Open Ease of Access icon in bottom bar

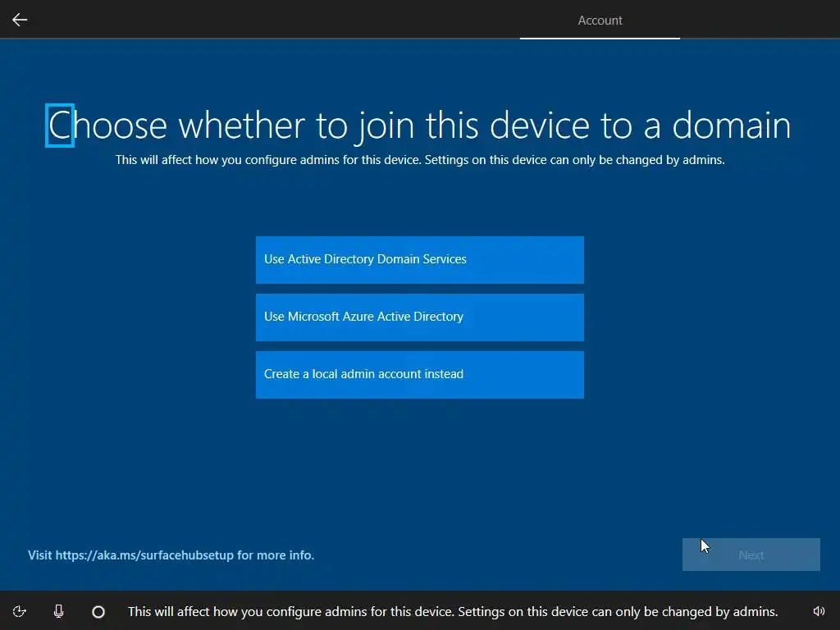[x=20, y=611]
